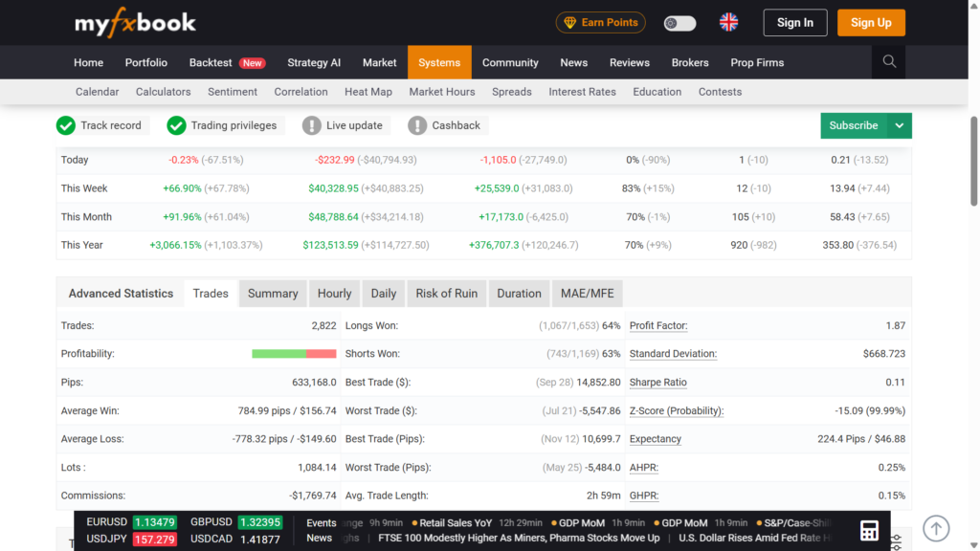This screenshot has width=980, height=551.
Task: Open the Summary statistics tab
Action: (273, 294)
